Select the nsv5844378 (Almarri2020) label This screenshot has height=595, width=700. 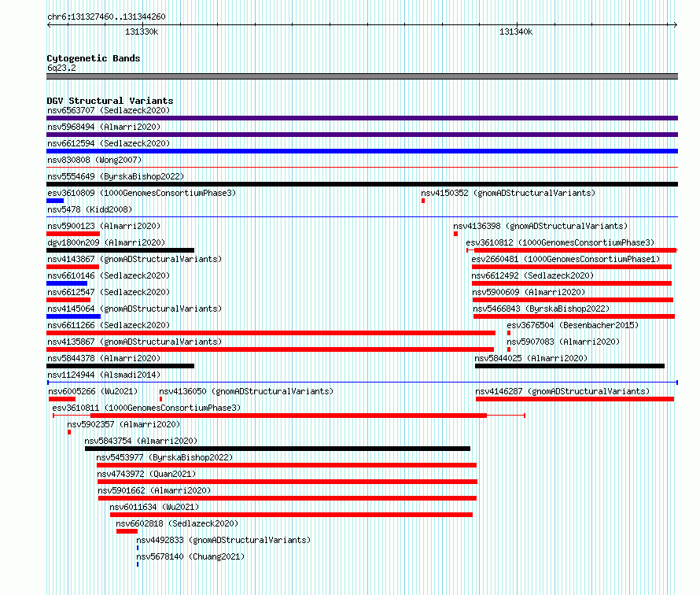click(x=104, y=358)
